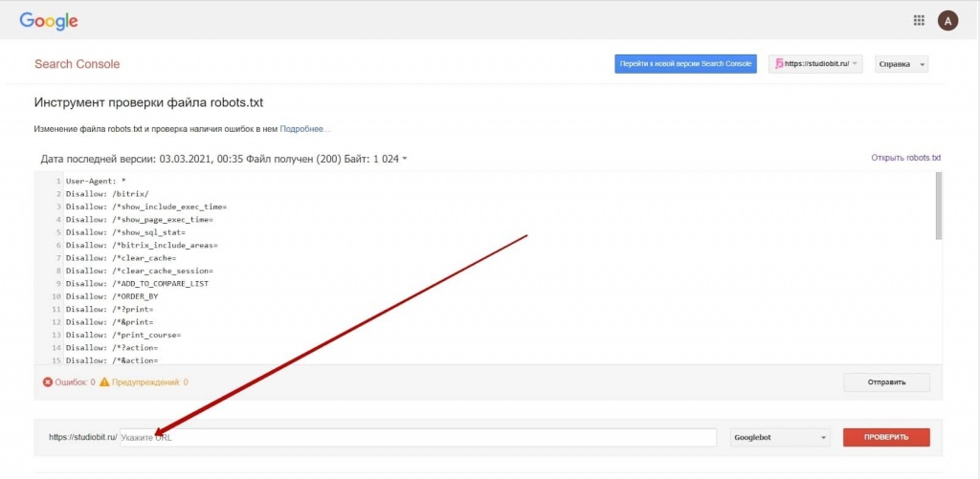This screenshot has width=980, height=479.
Task: Open the Google apps grid menu
Action: click(x=919, y=20)
